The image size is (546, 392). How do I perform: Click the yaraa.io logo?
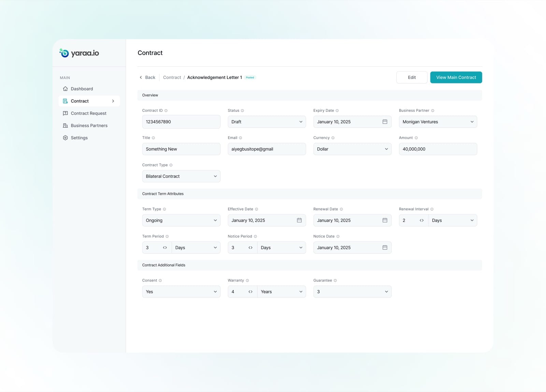coord(79,53)
